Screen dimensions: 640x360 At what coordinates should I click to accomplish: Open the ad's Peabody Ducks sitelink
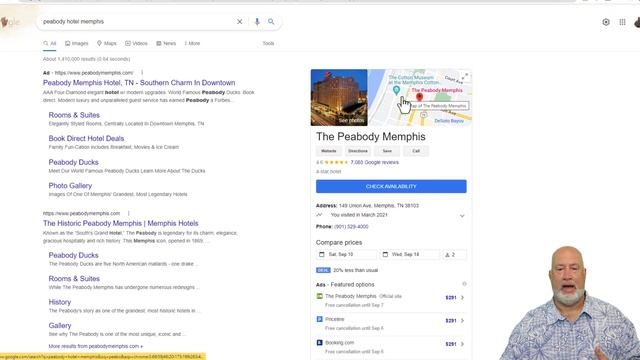[x=73, y=162]
